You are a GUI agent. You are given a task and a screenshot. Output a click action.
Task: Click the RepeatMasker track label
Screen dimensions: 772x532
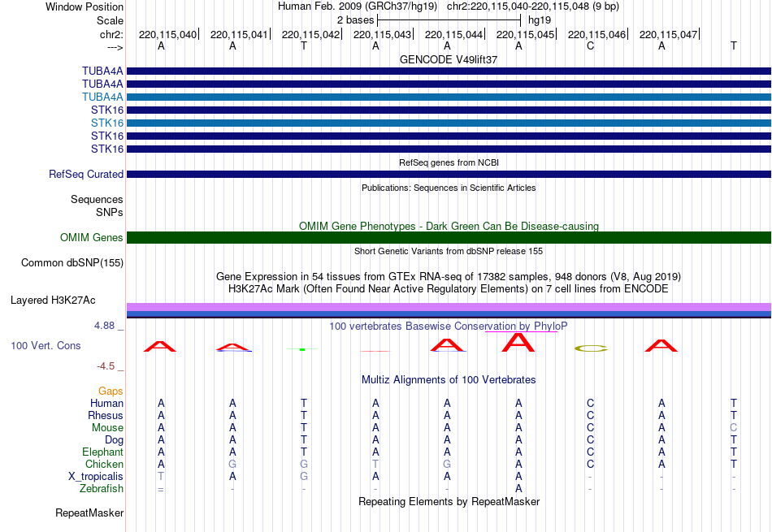click(89, 513)
